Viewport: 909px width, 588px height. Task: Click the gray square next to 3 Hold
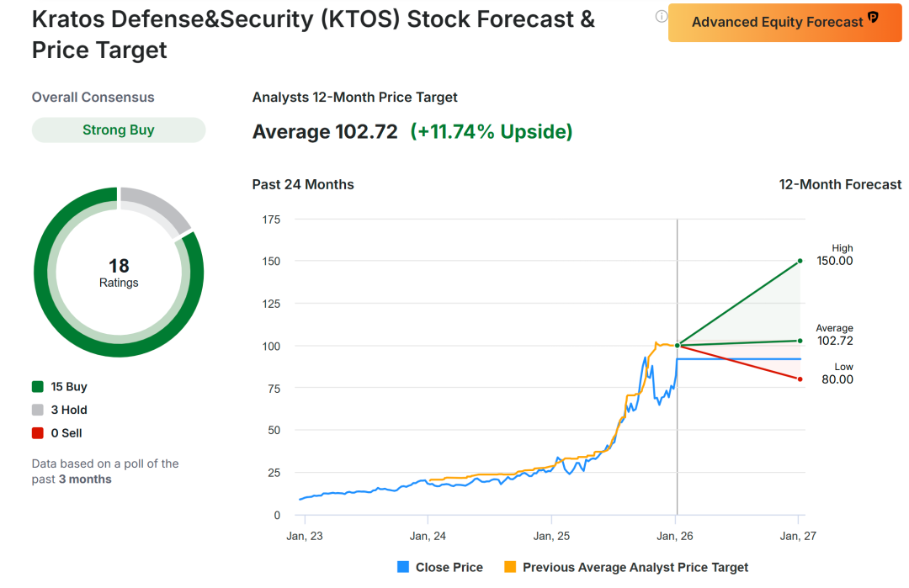tap(37, 411)
